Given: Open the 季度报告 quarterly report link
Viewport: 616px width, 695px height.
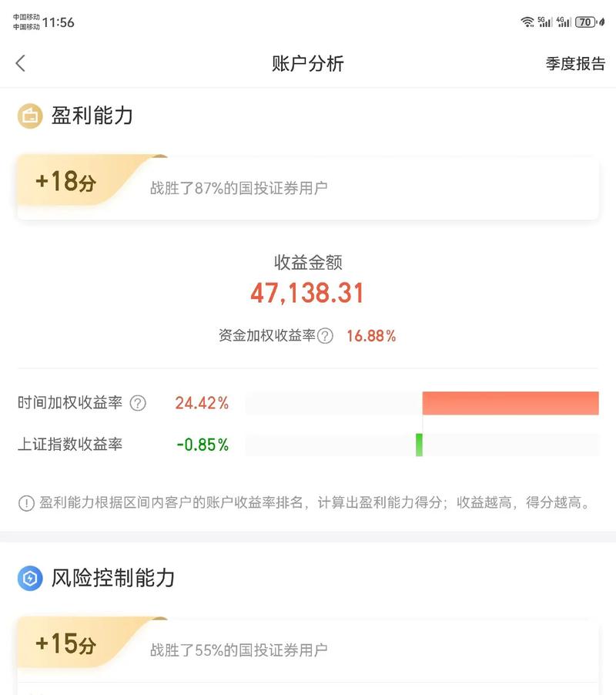Looking at the screenshot, I should (575, 64).
